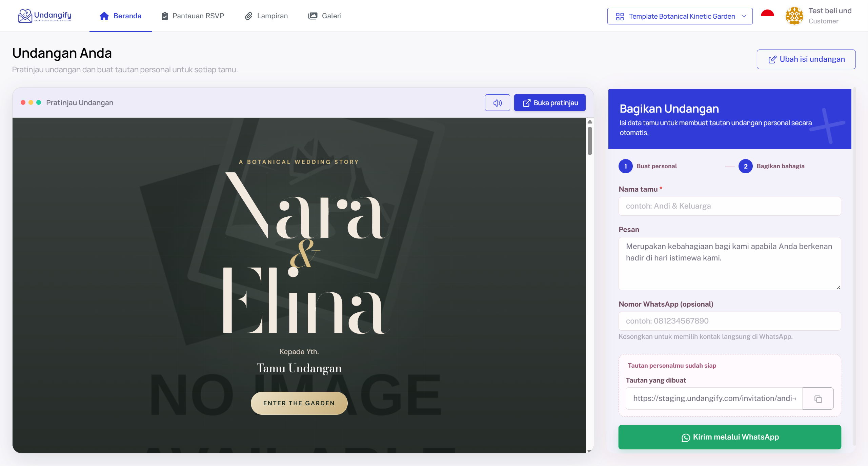
Task: Open the Lampiran tab
Action: coord(266,16)
